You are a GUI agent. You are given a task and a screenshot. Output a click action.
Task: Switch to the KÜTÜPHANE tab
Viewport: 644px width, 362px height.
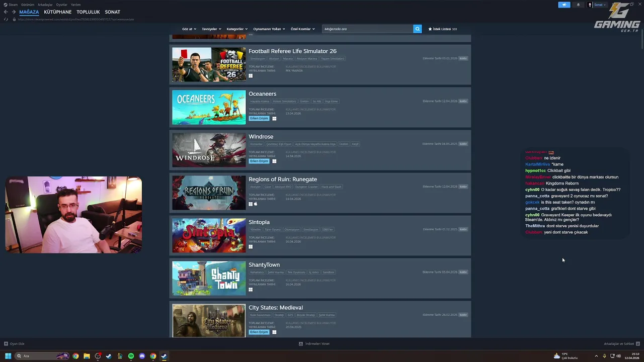click(x=57, y=12)
